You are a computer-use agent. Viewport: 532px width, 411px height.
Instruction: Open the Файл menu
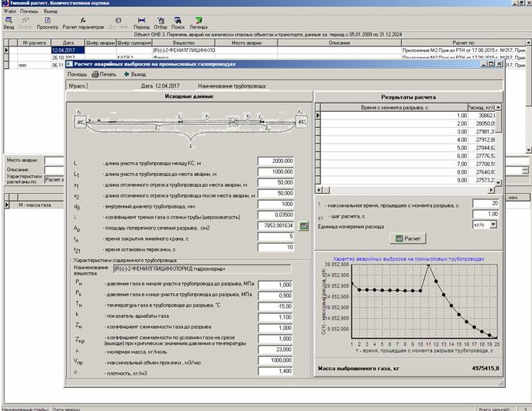(9, 12)
